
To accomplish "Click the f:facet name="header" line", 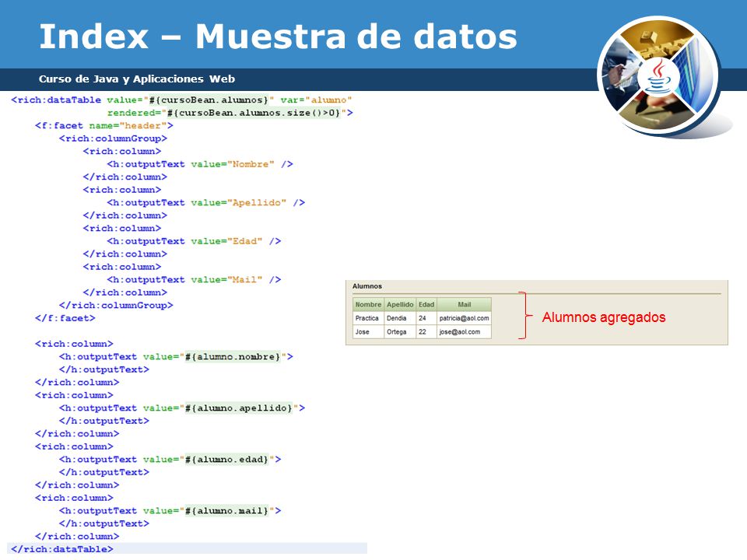I will point(103,126).
